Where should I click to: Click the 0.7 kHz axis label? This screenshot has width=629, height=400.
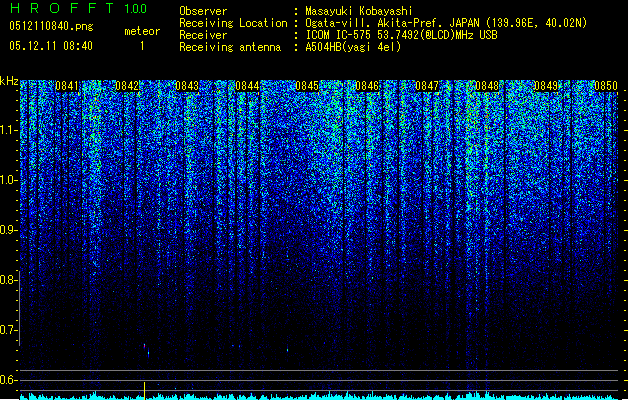tap(7, 330)
